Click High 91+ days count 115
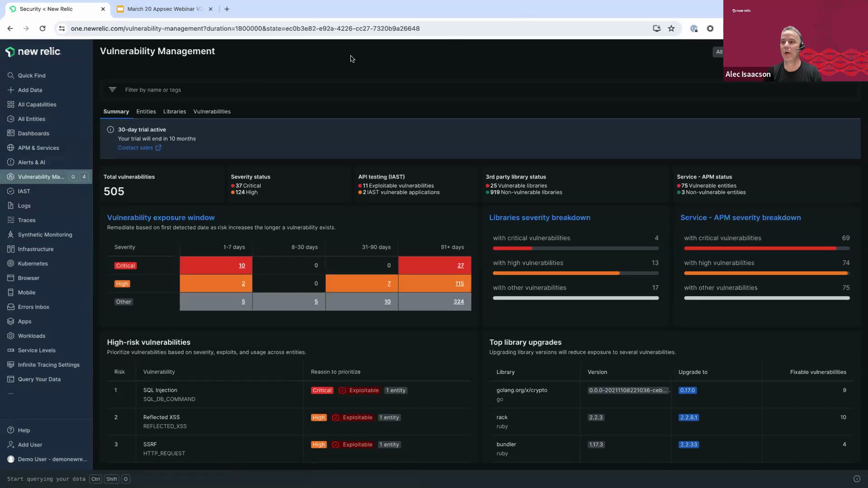This screenshot has width=868, height=488. (459, 284)
